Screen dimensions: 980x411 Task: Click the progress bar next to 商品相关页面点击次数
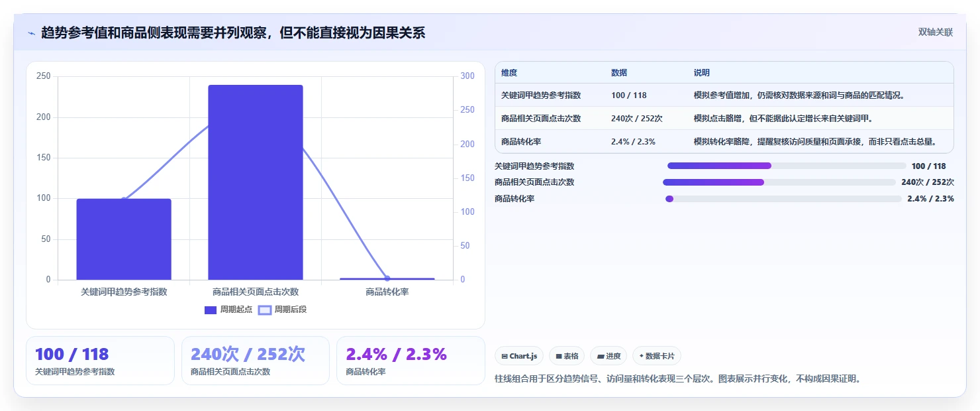[x=779, y=182]
